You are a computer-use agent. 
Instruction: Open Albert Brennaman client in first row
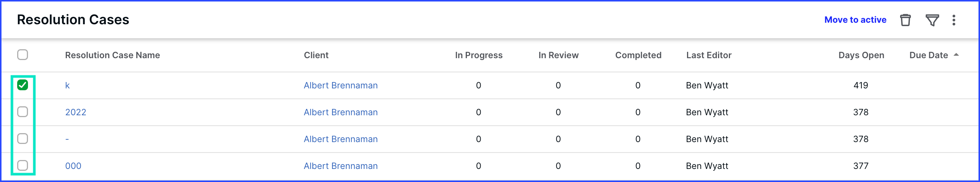pos(340,85)
